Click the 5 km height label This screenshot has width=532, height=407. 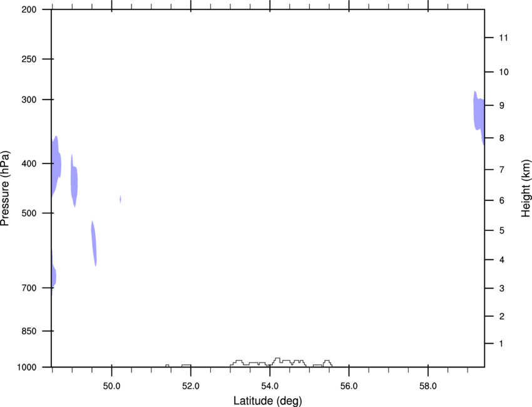tap(501, 230)
